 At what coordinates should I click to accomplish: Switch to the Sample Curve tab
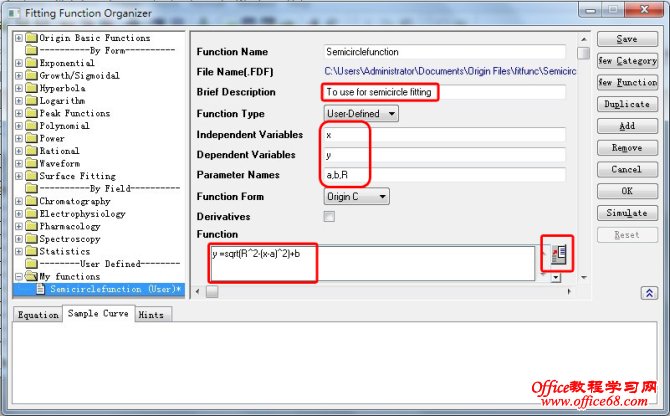coord(98,313)
